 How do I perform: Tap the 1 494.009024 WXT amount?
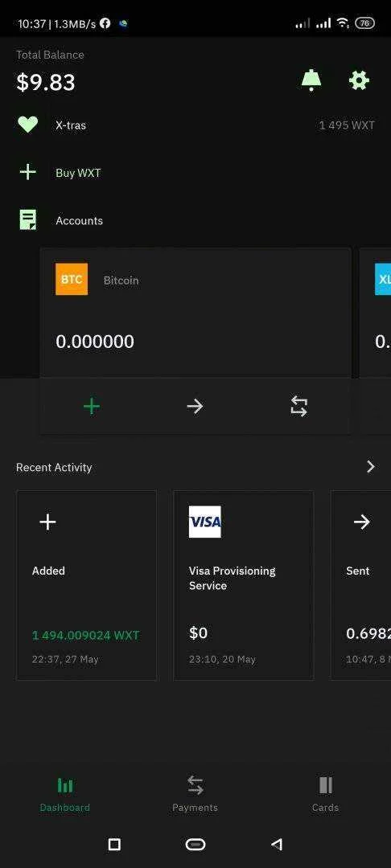click(x=86, y=635)
